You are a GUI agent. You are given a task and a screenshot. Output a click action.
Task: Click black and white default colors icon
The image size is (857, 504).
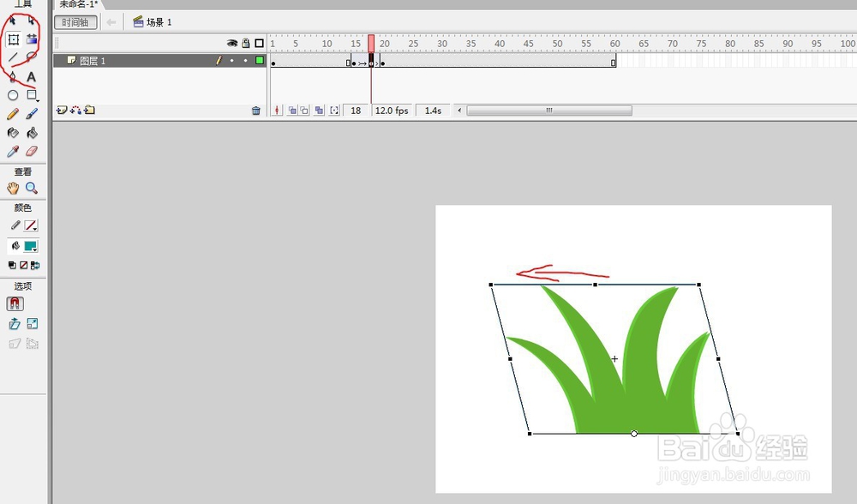coord(12,265)
